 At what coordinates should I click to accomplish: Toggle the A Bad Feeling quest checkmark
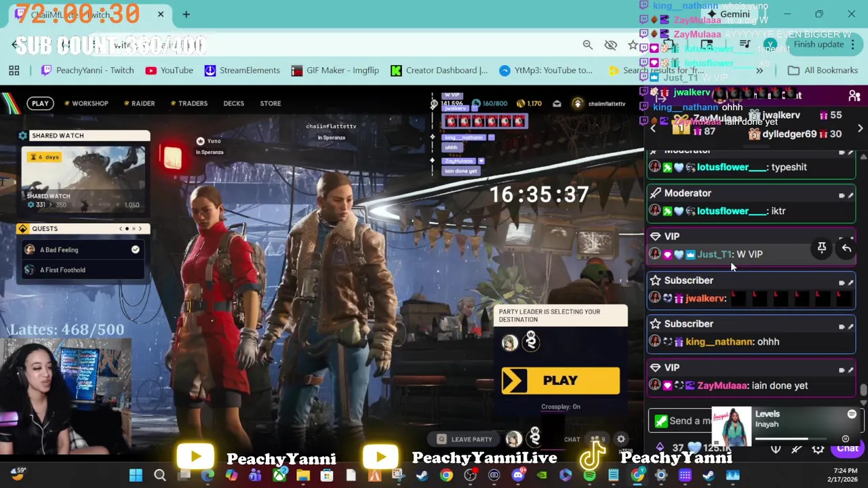point(135,250)
